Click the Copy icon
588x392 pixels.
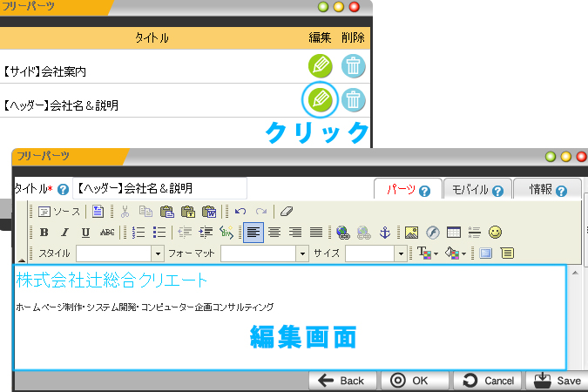145,212
